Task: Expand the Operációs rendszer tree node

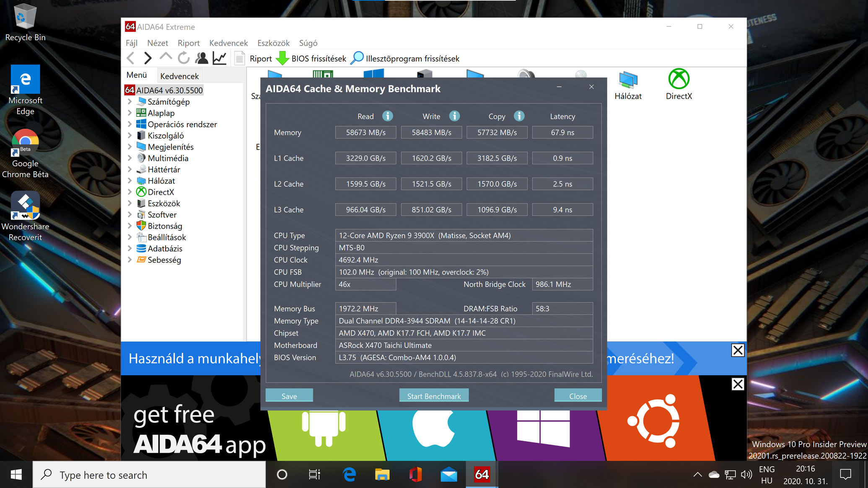Action: point(130,124)
